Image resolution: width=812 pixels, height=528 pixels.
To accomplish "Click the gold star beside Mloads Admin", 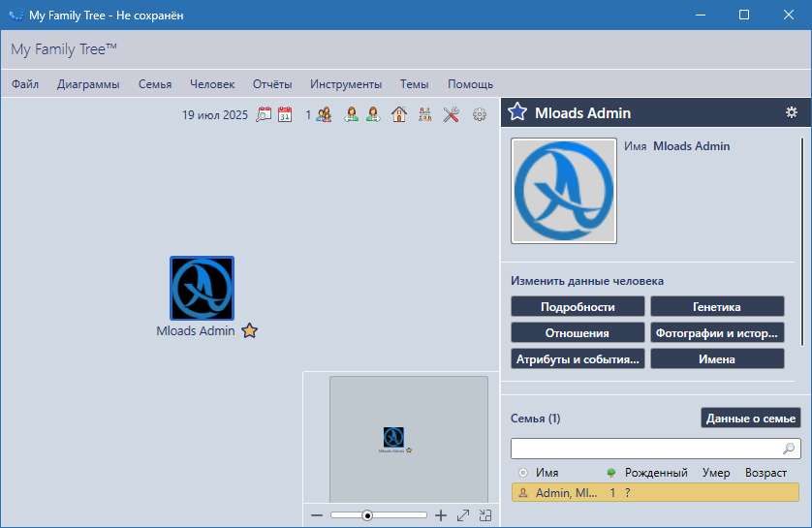I will [x=250, y=330].
